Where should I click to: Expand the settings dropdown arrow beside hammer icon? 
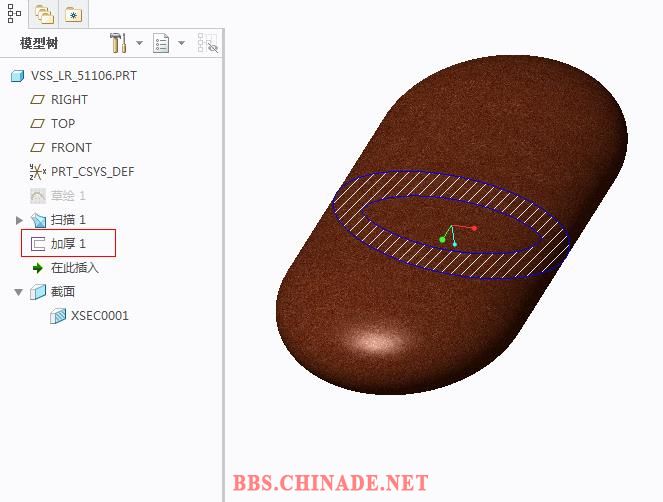(x=139, y=43)
